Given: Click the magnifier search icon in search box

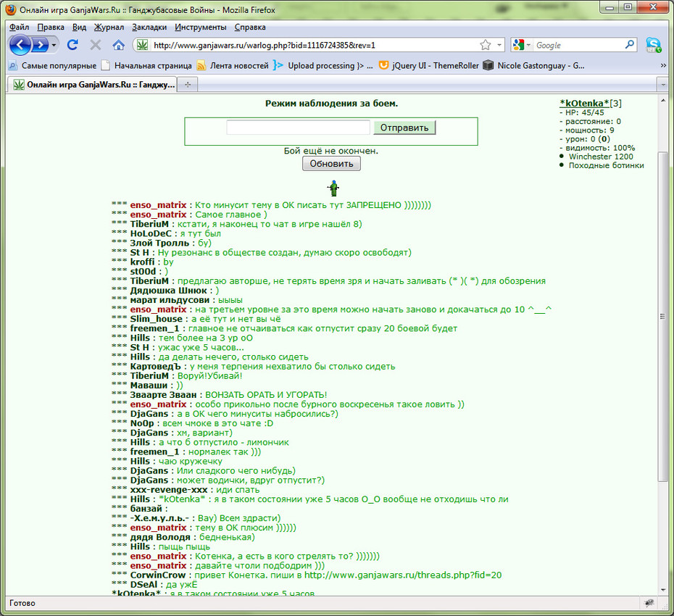Looking at the screenshot, I should pos(630,44).
